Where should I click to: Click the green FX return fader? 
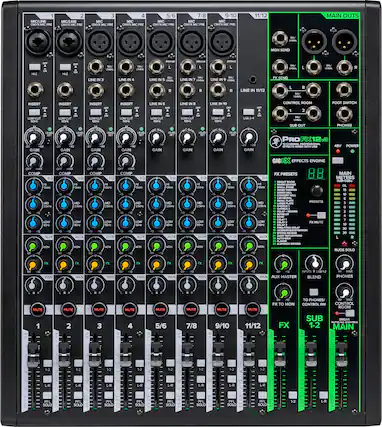[280, 354]
